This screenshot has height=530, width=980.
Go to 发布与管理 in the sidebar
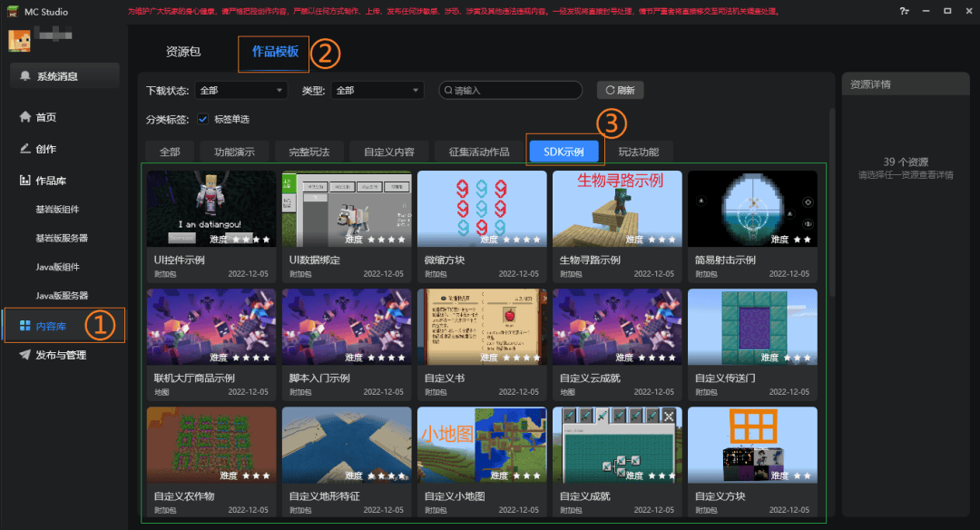63,354
